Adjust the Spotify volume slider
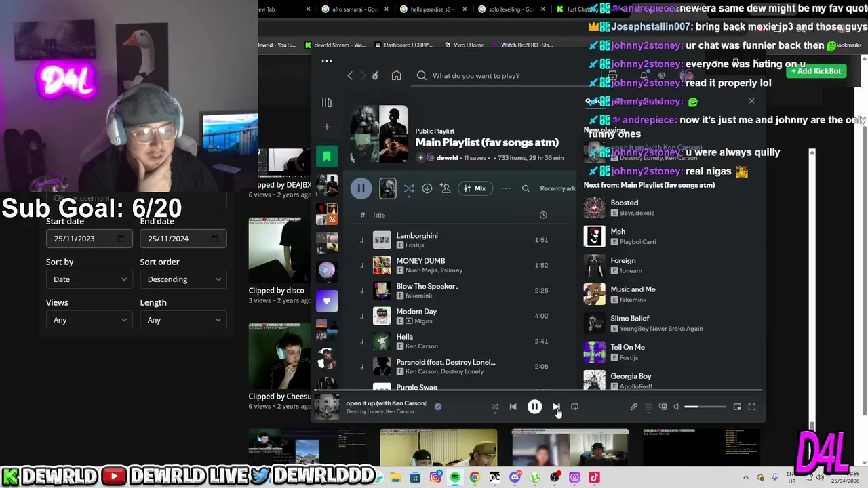The width and height of the screenshot is (868, 488). pos(705,407)
